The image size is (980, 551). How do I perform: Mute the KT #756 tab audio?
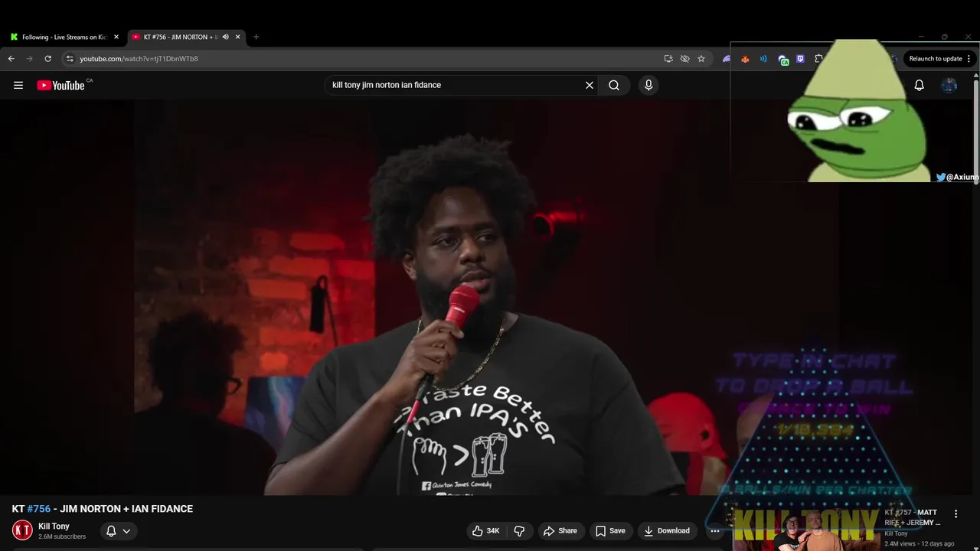tap(225, 37)
